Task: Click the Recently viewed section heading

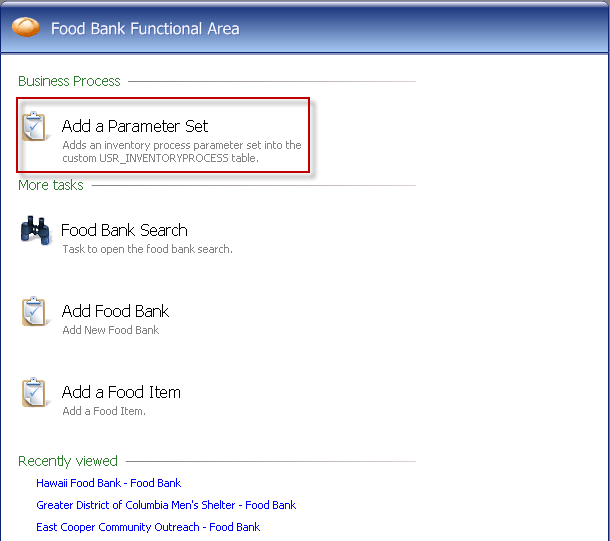Action: click(x=68, y=461)
